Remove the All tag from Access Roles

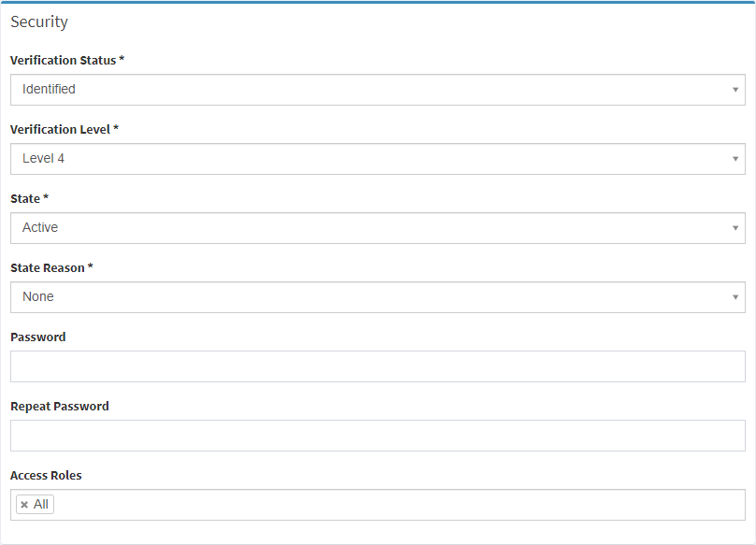coord(24,505)
